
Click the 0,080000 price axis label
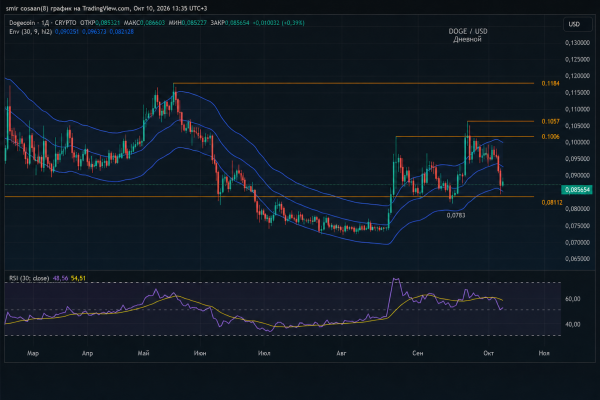pyautogui.click(x=577, y=209)
